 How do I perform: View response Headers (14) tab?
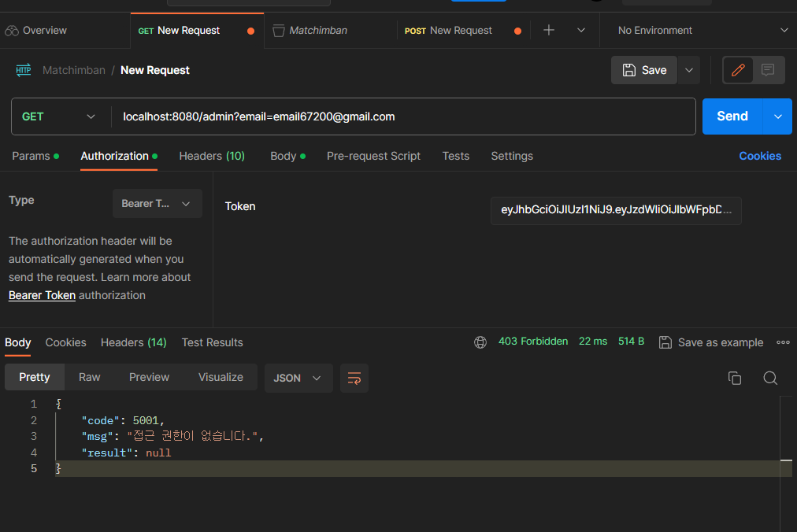(x=134, y=342)
